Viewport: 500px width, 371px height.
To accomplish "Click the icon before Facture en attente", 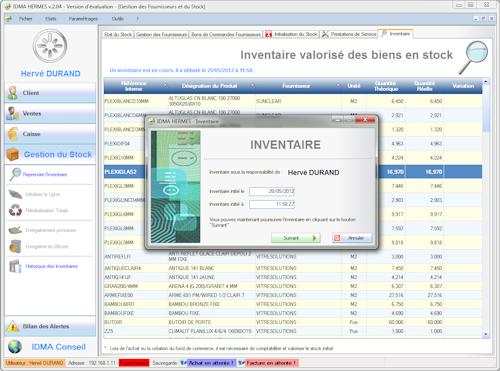I will 242,363.
